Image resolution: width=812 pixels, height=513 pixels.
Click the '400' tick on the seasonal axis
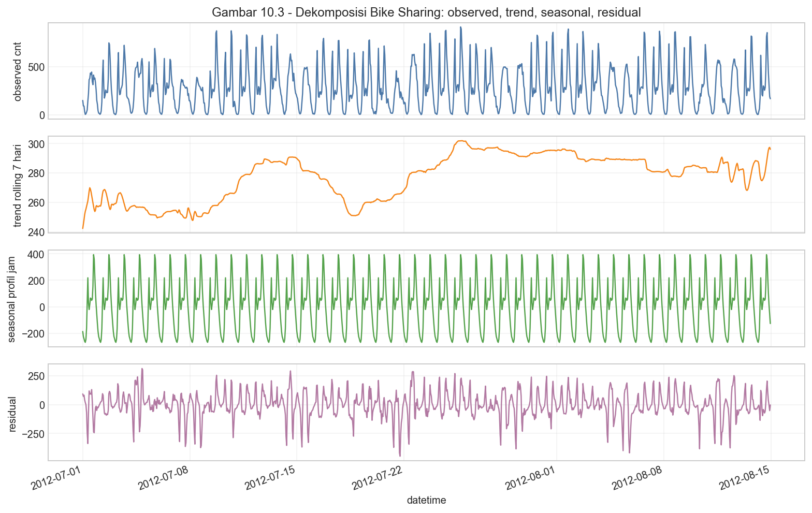(x=35, y=254)
